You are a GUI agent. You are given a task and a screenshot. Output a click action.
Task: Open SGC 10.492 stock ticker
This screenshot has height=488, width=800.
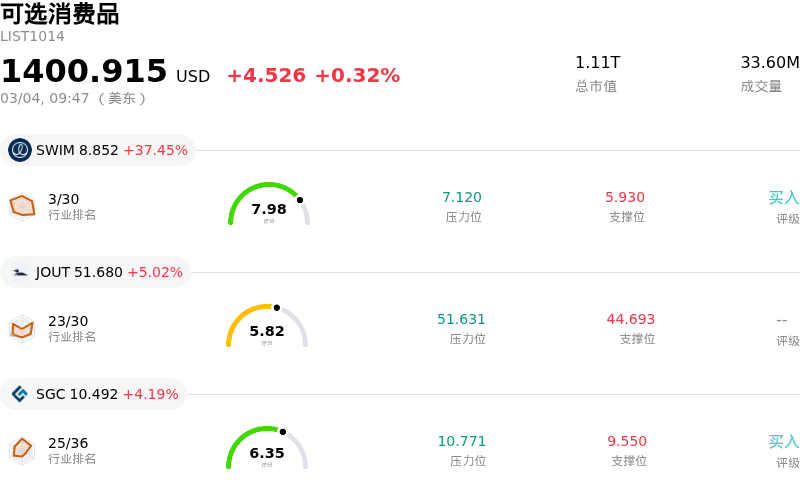[x=77, y=394]
